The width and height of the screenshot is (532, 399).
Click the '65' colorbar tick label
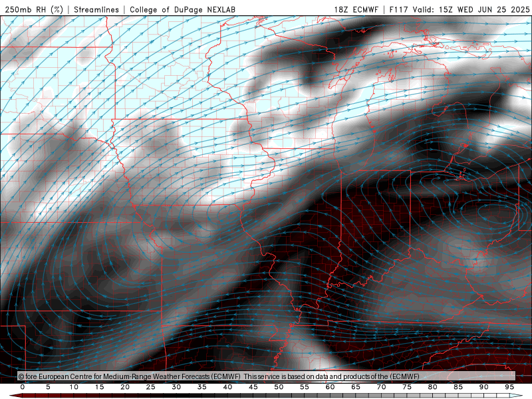(356, 387)
